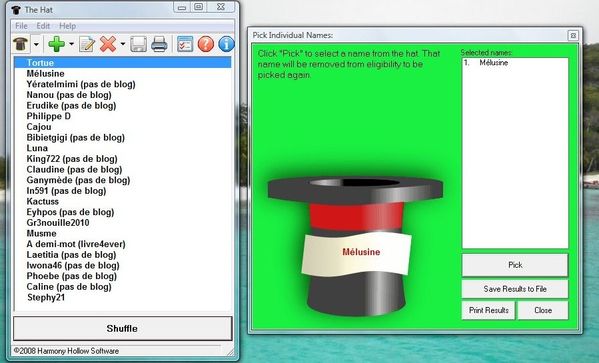Open the Help menu
This screenshot has width=599, height=363.
pyautogui.click(x=67, y=26)
